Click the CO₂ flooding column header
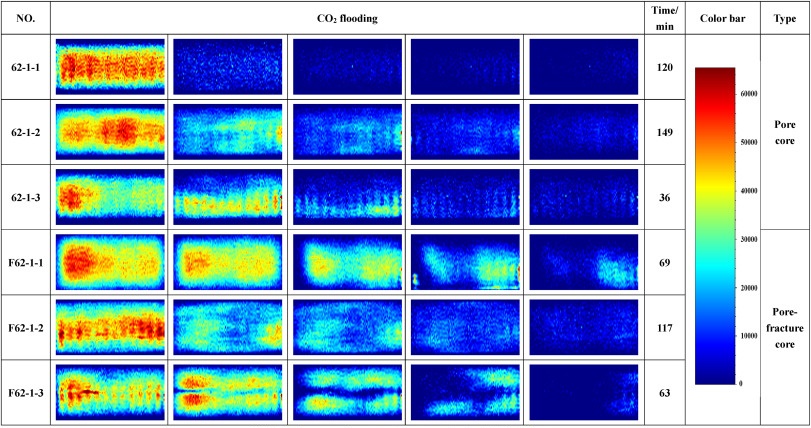The height and width of the screenshot is (428, 811). click(346, 17)
